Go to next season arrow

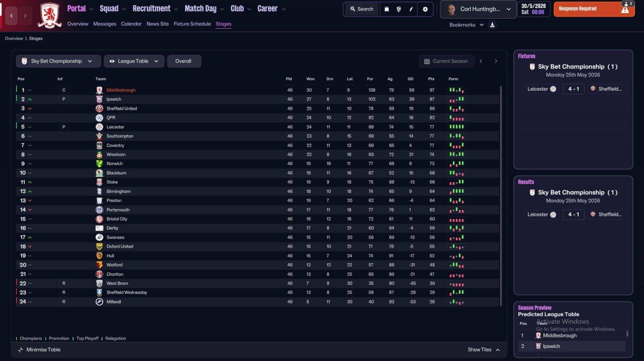[x=496, y=61]
